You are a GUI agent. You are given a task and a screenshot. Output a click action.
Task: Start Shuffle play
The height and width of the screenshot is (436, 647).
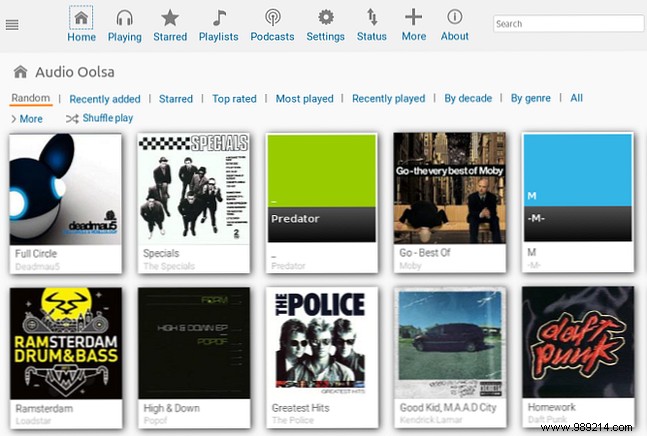pos(108,118)
